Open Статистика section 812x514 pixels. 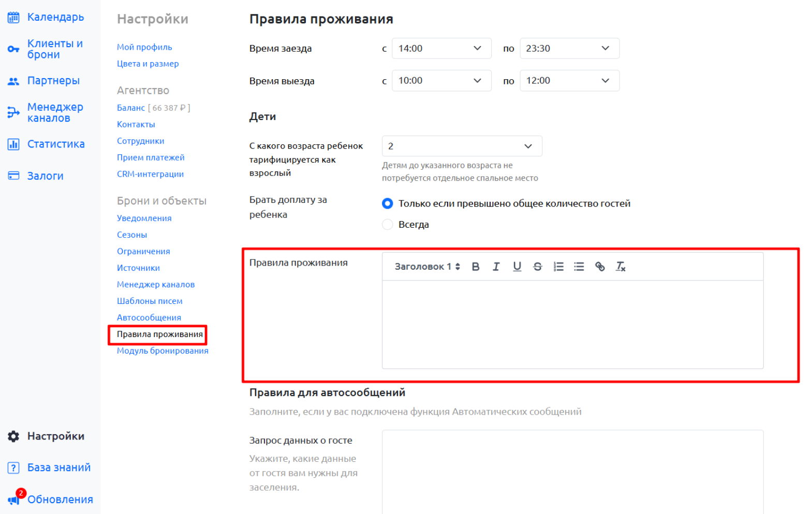(x=56, y=144)
